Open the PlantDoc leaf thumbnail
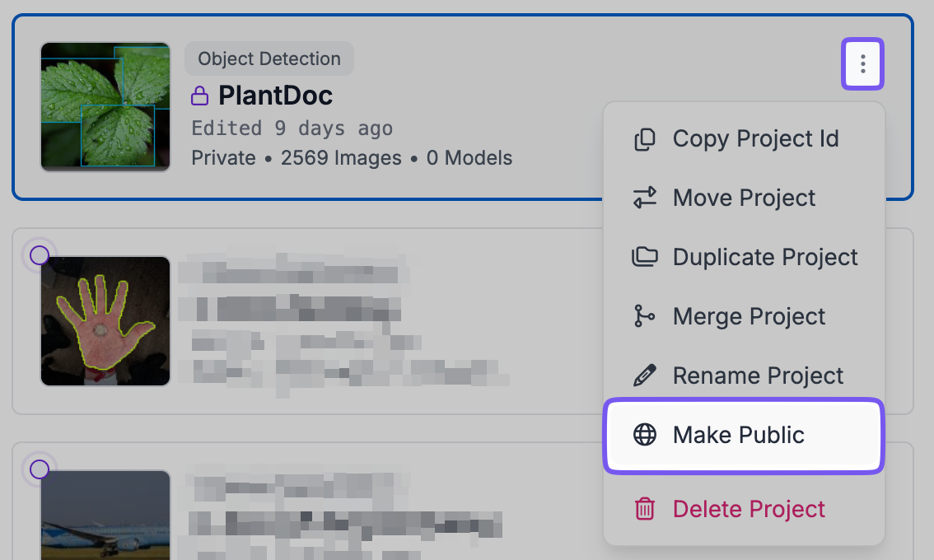This screenshot has width=934, height=560. pos(105,107)
